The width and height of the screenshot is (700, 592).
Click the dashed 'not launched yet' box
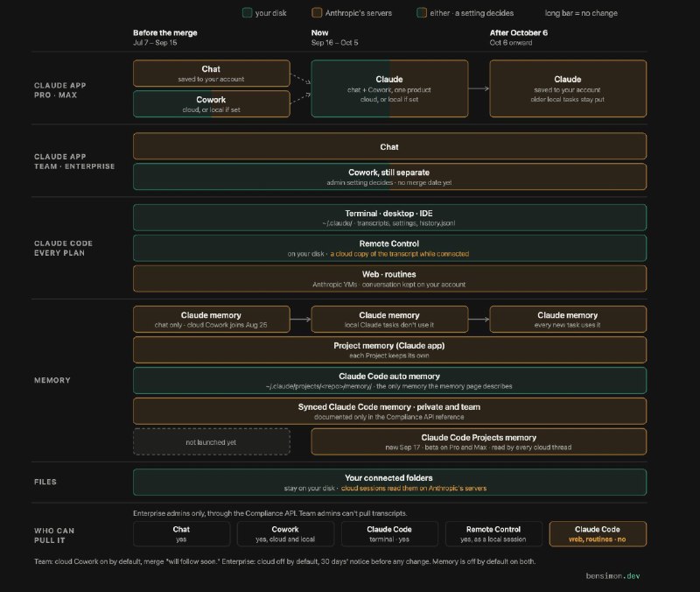point(211,442)
